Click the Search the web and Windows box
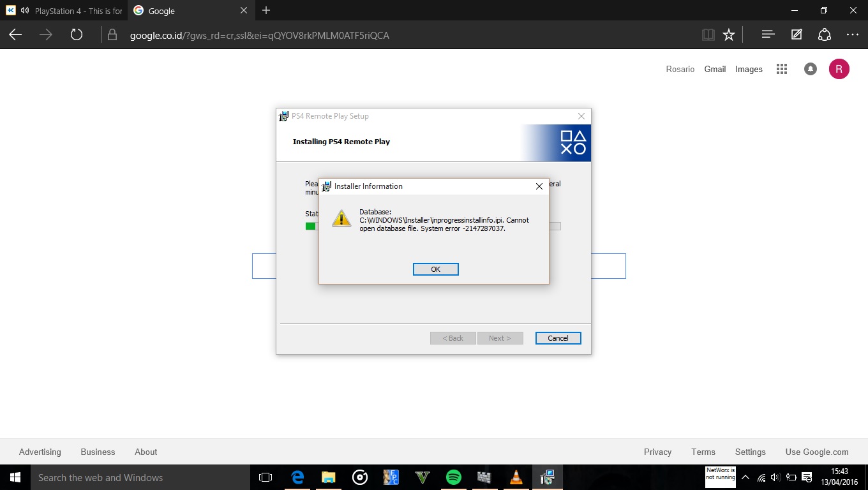The height and width of the screenshot is (490, 868). (x=140, y=477)
